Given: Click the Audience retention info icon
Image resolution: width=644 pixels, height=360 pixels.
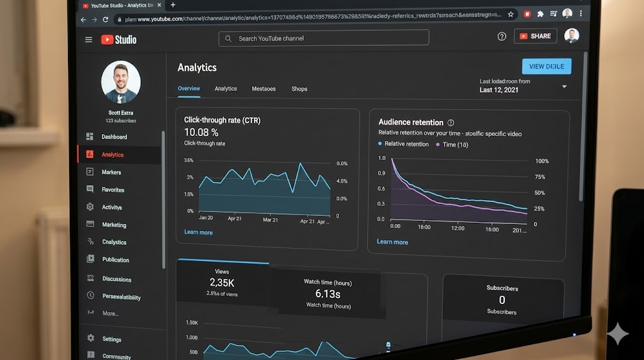Looking at the screenshot, I should coord(450,123).
